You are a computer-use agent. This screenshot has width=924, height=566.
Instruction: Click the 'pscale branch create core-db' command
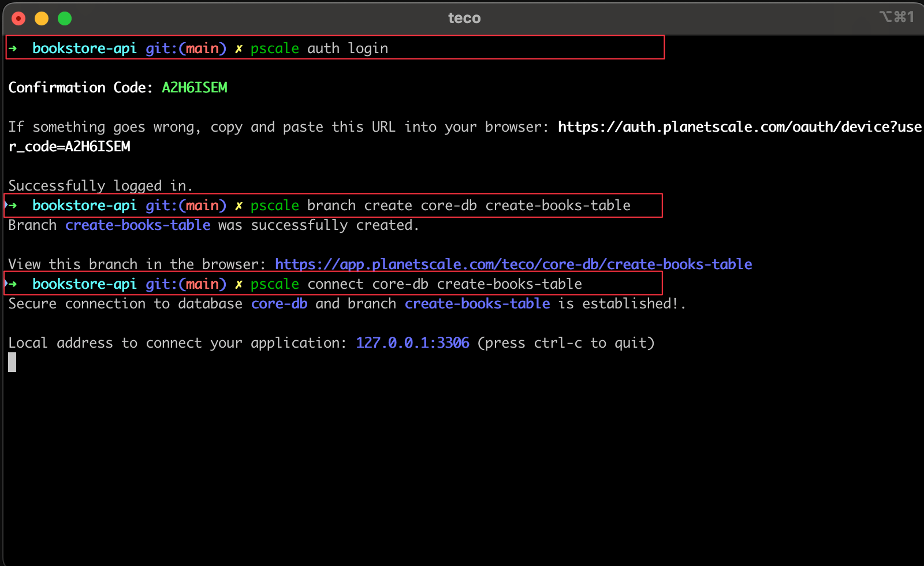coord(441,206)
